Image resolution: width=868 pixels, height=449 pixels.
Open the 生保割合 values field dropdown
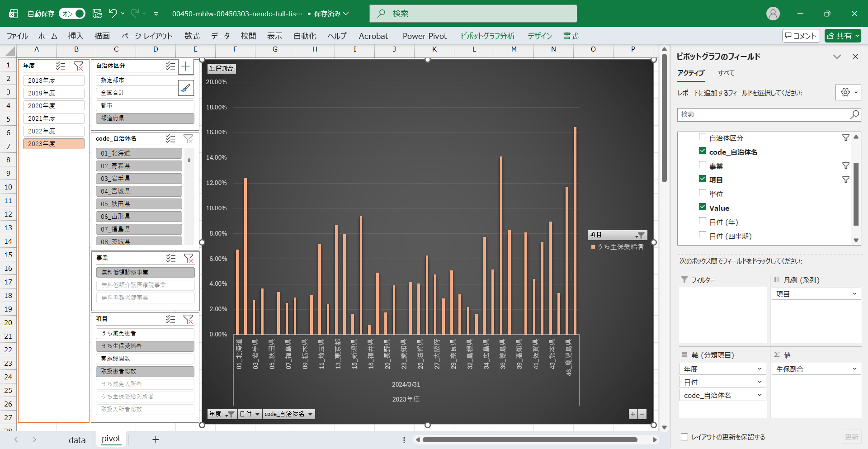tap(854, 369)
